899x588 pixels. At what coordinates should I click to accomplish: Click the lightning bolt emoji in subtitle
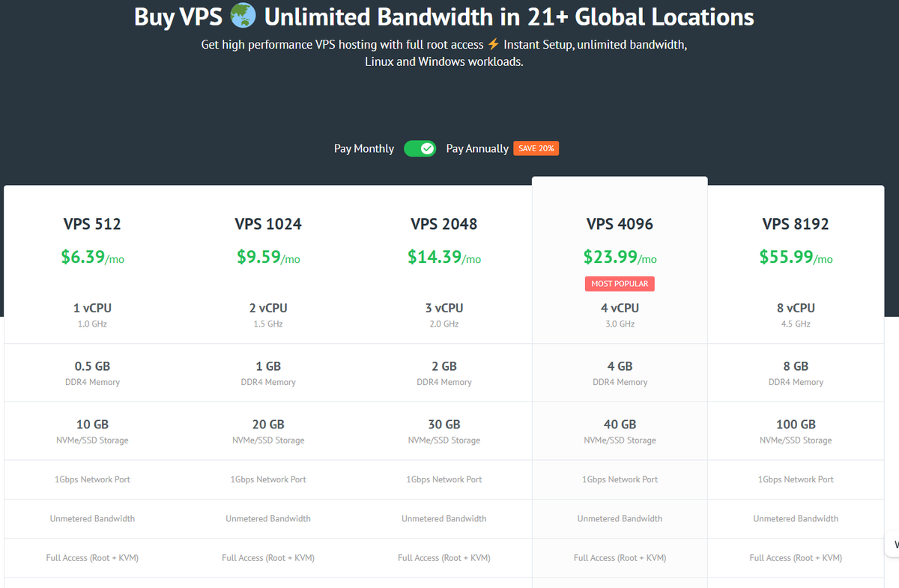[493, 45]
